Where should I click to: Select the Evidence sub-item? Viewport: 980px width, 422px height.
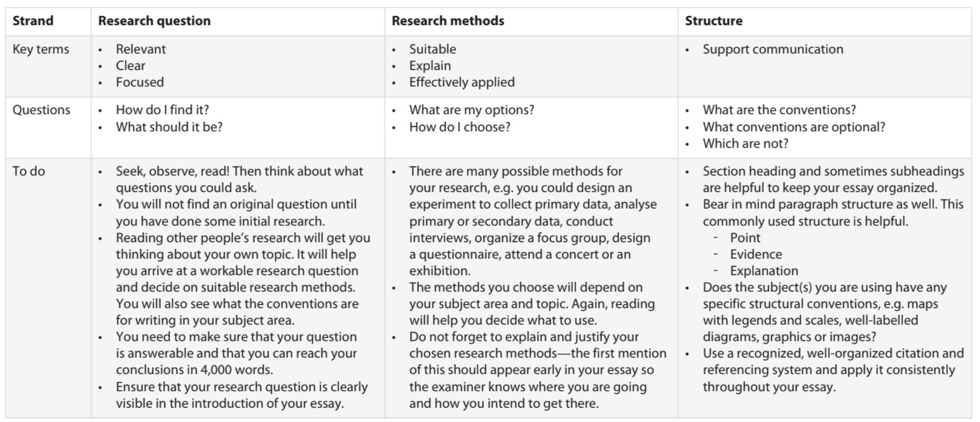(x=756, y=254)
